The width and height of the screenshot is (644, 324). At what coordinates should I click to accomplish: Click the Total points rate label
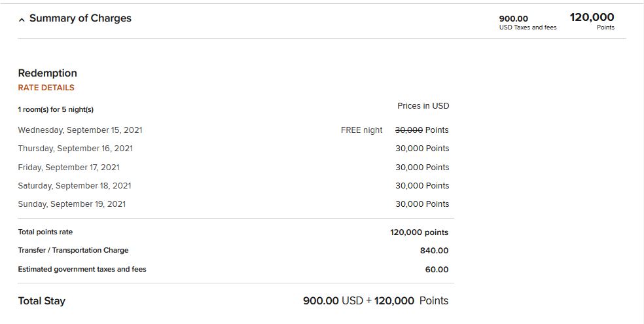45,232
